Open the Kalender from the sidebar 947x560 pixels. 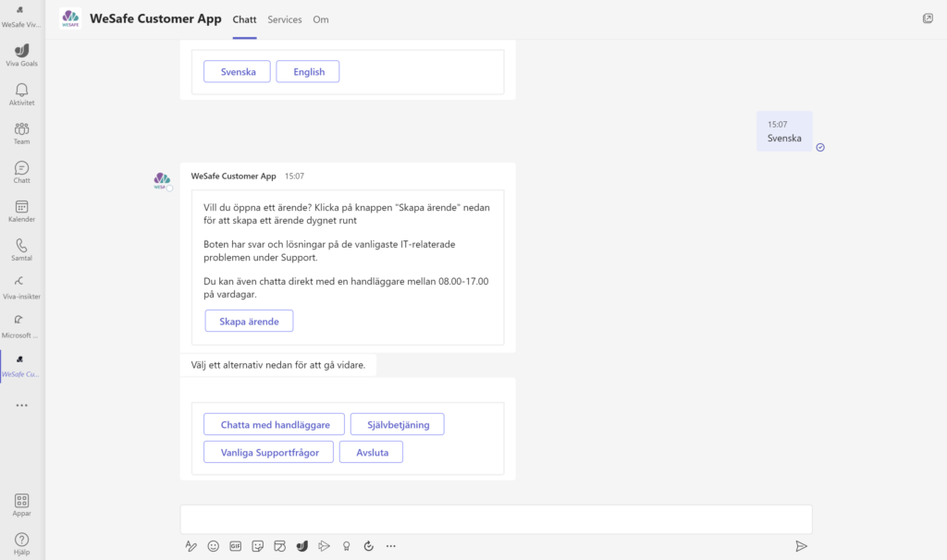[x=20, y=211]
